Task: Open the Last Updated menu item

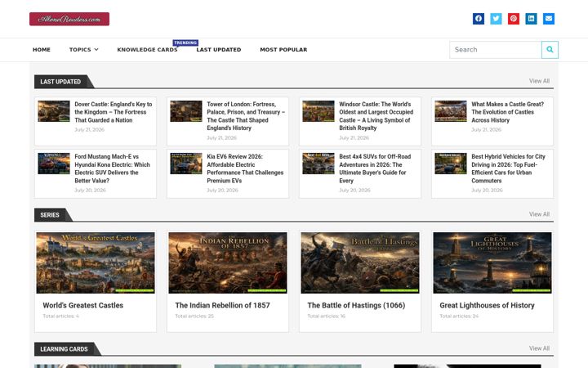Action: point(219,50)
